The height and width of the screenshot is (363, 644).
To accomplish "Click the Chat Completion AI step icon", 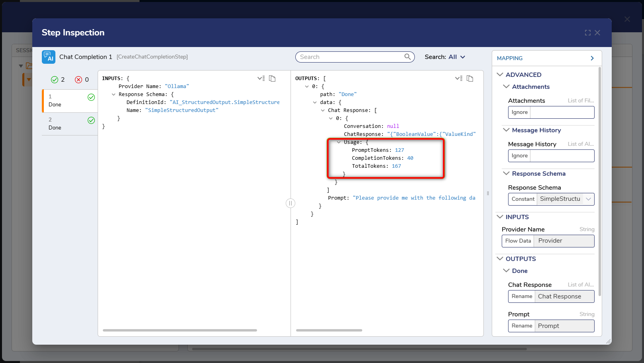I will [x=49, y=57].
